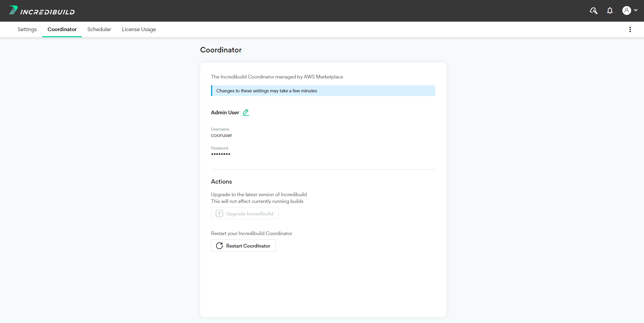The width and height of the screenshot is (644, 323).
Task: Click the Incredibuild logo
Action: [x=42, y=10]
